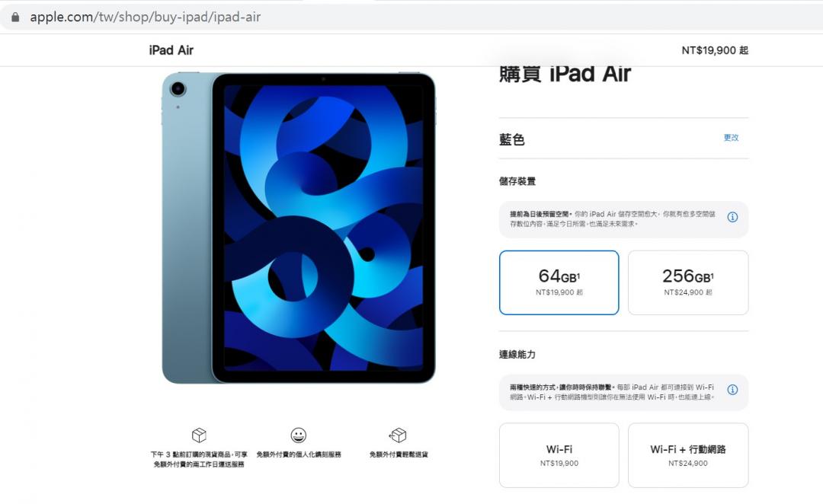Choose Wi-Fi + 行動網路 connectivity option
This screenshot has height=504, width=823.
coord(688,455)
